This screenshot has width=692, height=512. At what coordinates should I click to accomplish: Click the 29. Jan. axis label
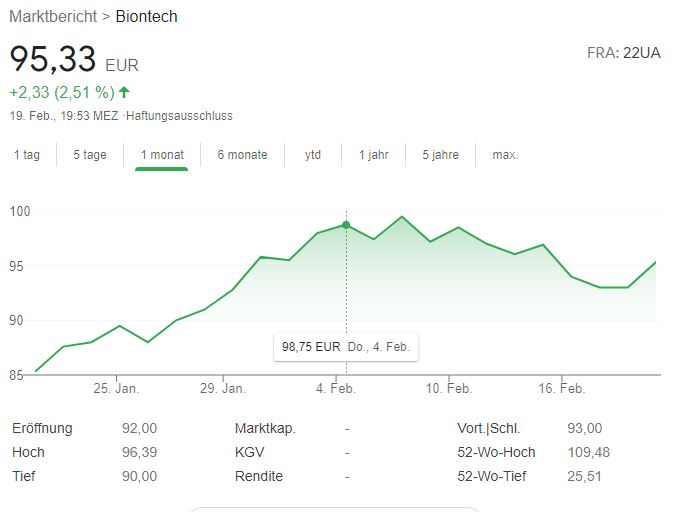(x=223, y=388)
